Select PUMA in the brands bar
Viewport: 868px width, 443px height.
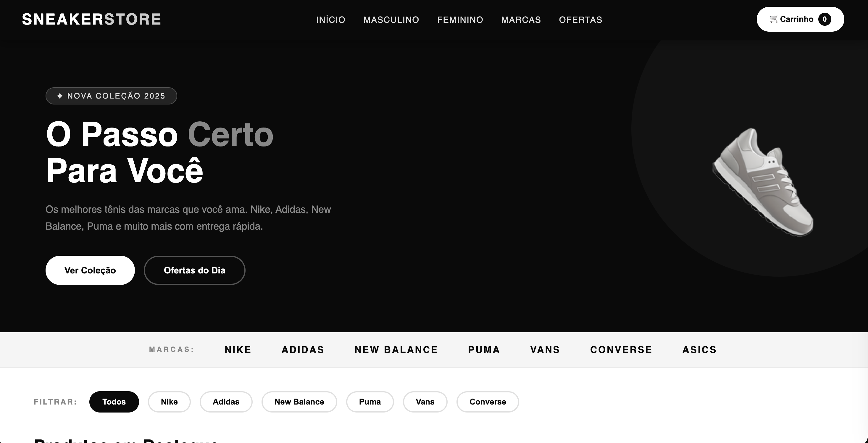[484, 349]
